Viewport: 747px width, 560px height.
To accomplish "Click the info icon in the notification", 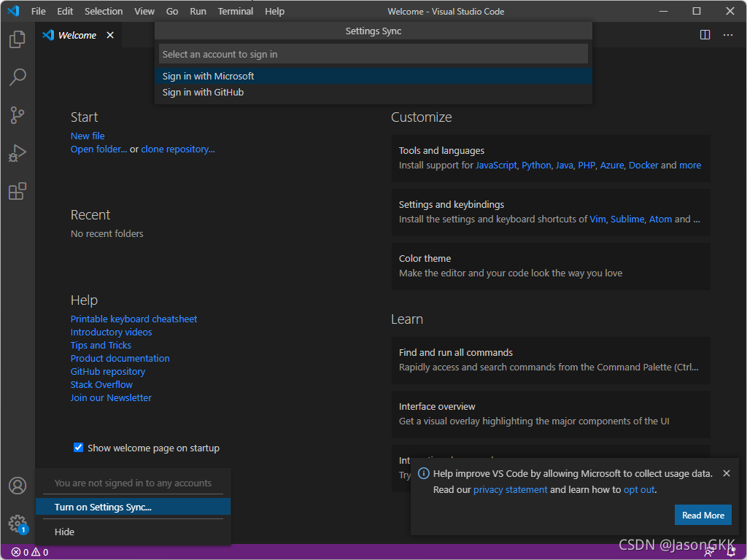I will click(424, 473).
